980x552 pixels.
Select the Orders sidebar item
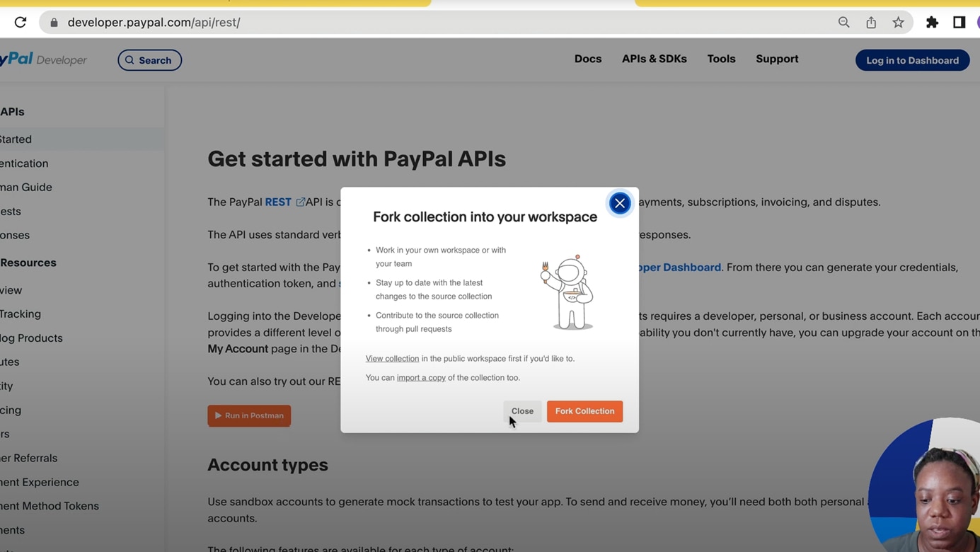pos(5,435)
